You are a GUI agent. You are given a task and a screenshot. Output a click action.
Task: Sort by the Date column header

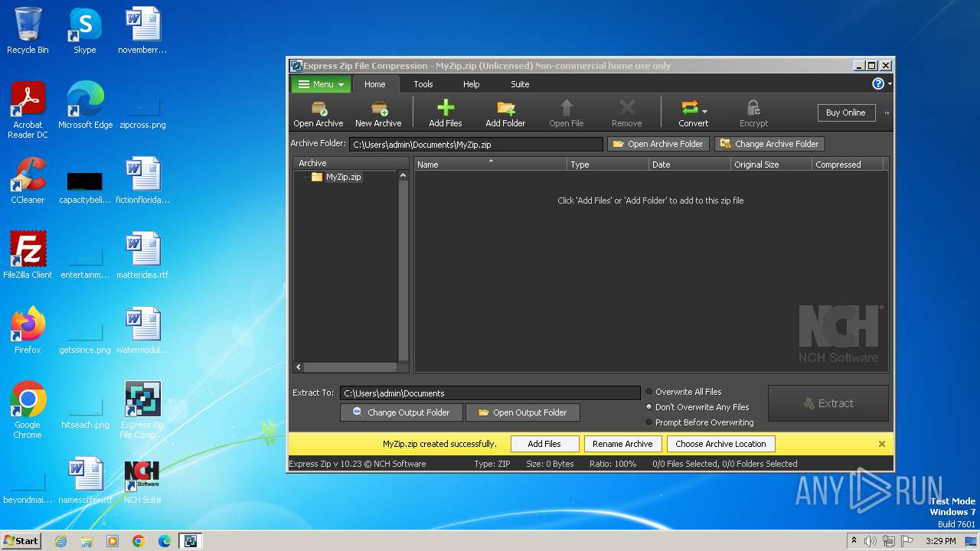690,165
